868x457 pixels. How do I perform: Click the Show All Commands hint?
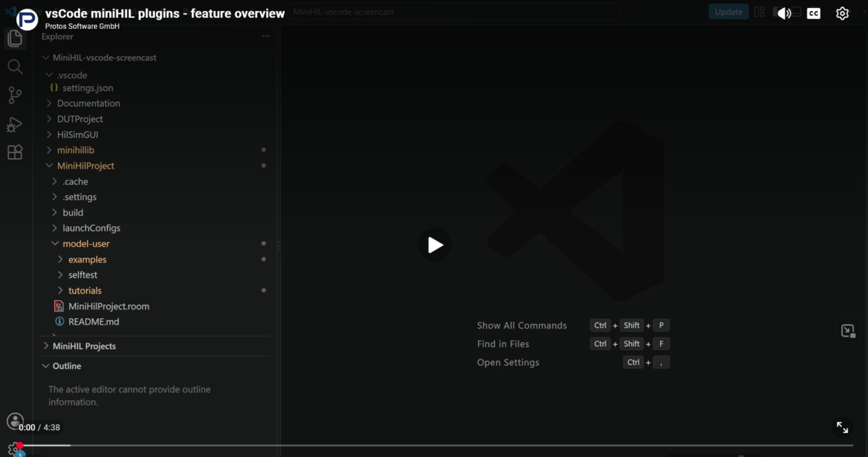[522, 325]
